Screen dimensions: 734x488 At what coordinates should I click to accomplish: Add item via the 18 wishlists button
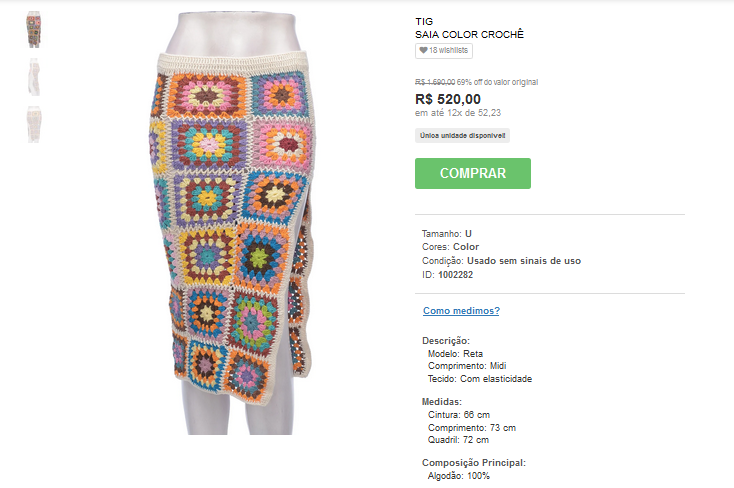tap(444, 51)
